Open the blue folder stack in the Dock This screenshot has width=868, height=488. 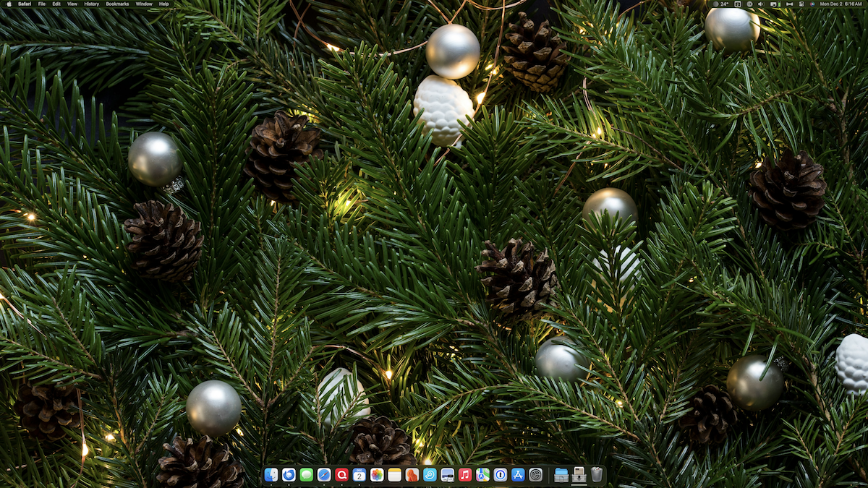(561, 475)
